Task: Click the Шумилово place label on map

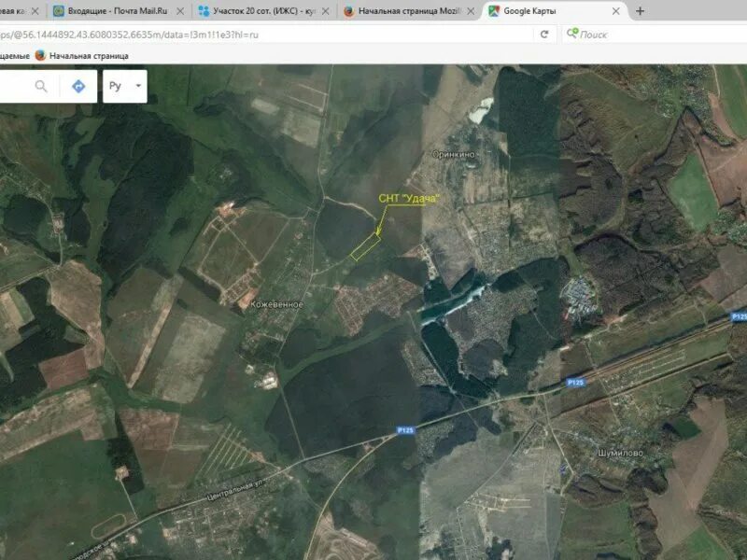Action: [620, 453]
